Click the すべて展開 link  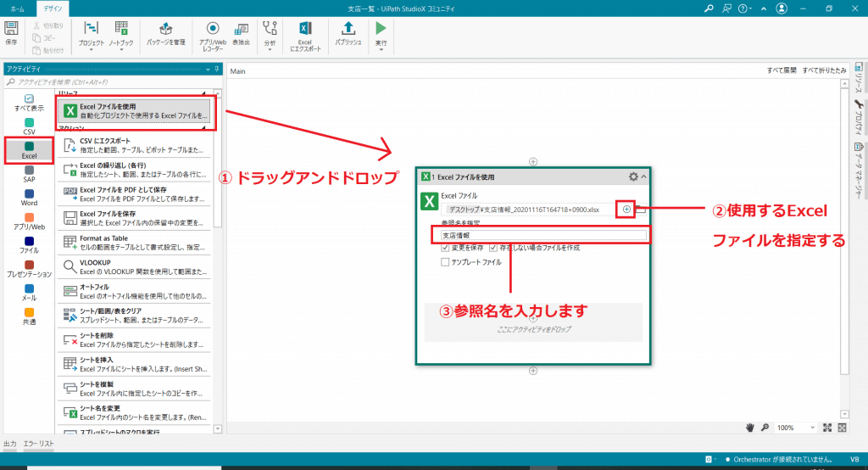[782, 71]
